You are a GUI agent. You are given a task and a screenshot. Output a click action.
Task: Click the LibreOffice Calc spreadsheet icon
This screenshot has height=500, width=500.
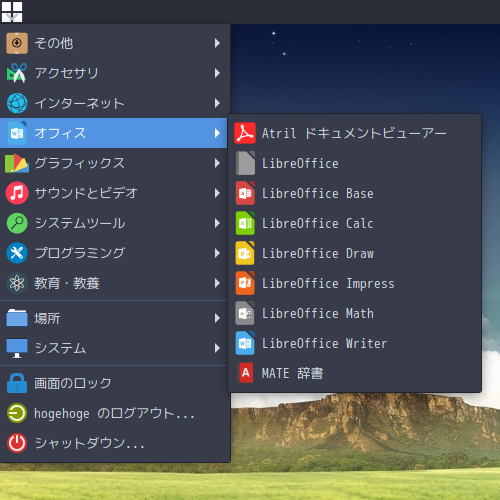point(245,223)
